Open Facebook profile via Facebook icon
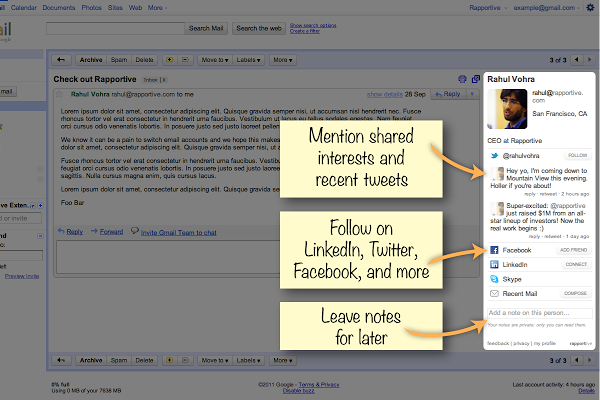The height and width of the screenshot is (400, 600). pyautogui.click(x=492, y=248)
